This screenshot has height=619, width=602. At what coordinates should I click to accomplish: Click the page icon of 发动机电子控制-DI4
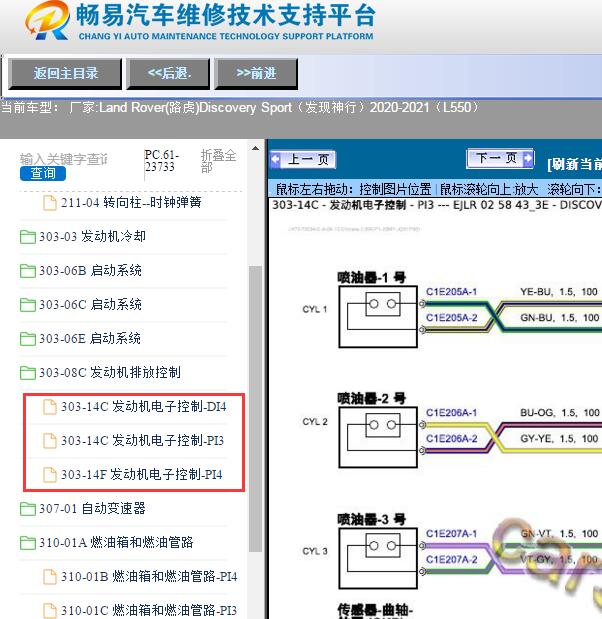click(x=49, y=407)
